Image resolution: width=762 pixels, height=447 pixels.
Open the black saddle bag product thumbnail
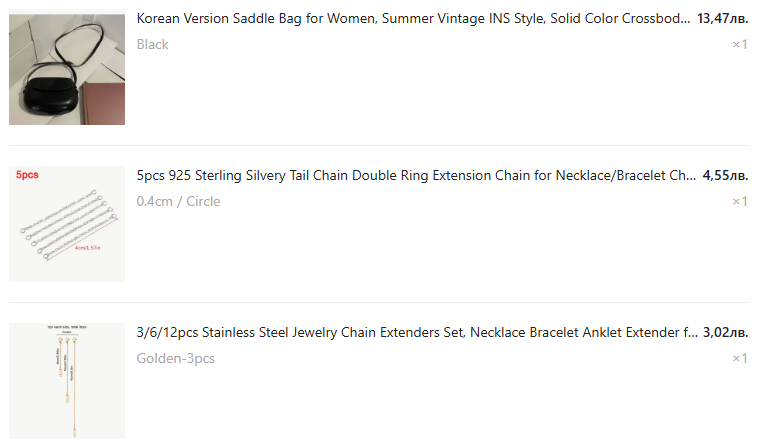66,70
